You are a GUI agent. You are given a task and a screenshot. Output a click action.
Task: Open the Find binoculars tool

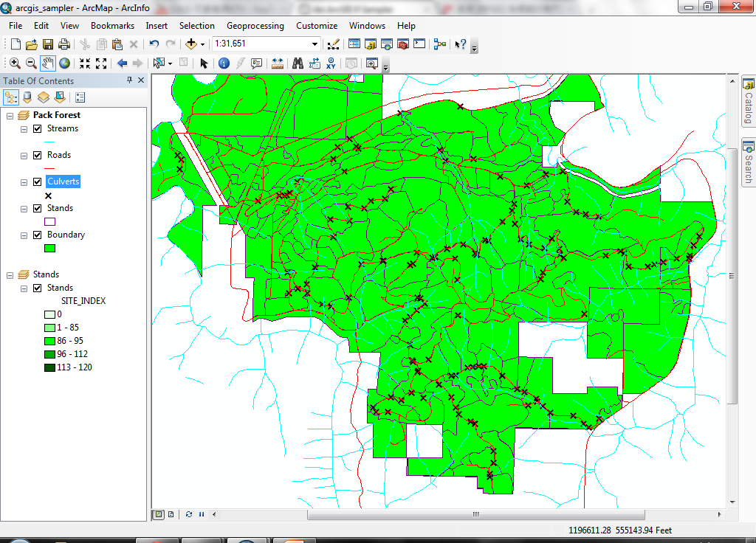click(298, 63)
